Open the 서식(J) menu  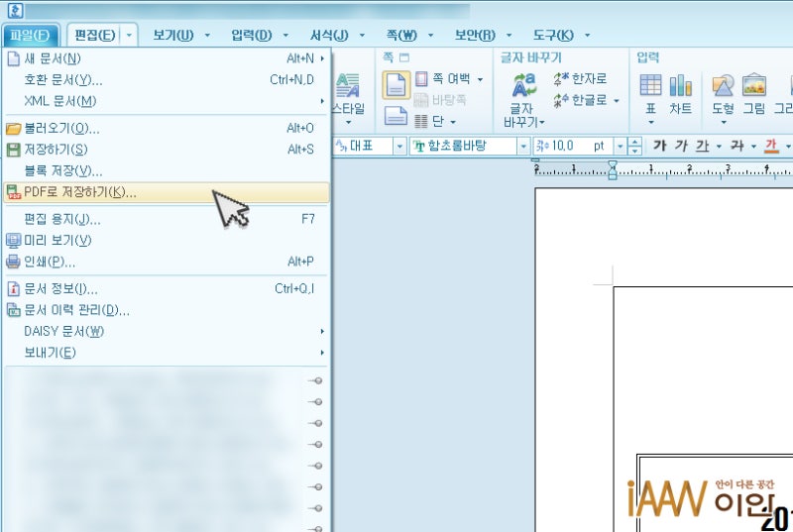tap(329, 36)
